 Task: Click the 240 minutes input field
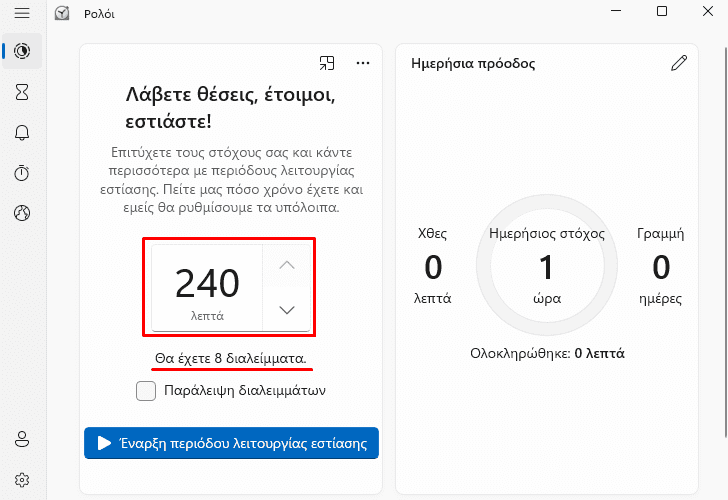coord(207,288)
